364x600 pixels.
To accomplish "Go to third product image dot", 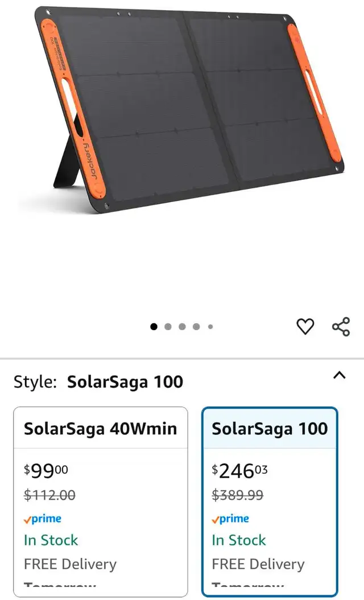I will pyautogui.click(x=182, y=326).
